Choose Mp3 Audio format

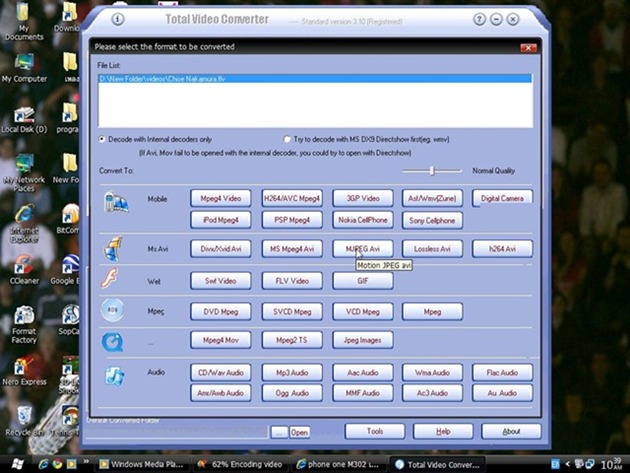click(x=292, y=373)
